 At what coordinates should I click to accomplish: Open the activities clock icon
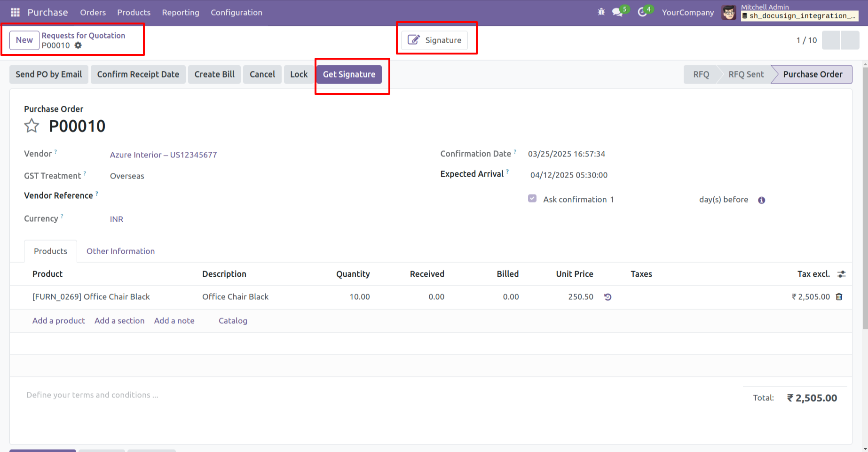coord(642,12)
